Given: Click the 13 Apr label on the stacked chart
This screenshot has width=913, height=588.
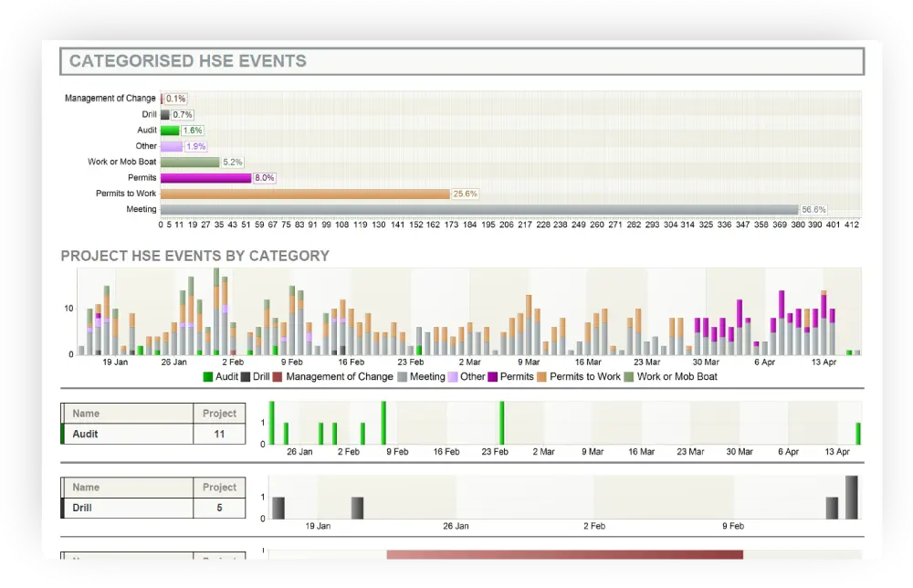Looking at the screenshot, I should 824,362.
